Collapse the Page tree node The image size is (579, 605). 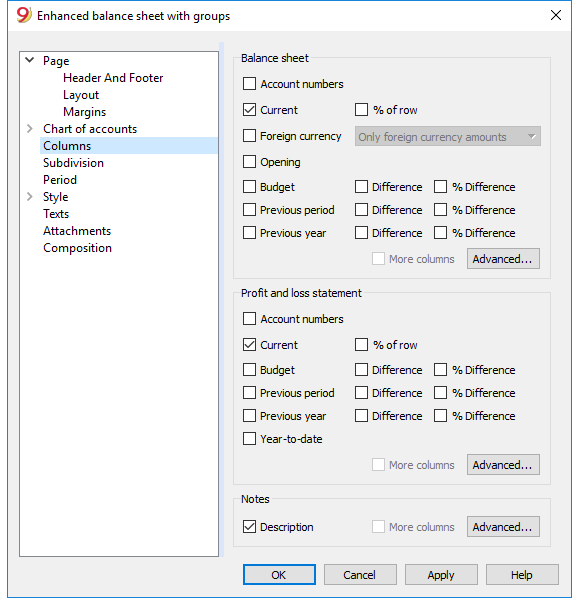tap(29, 60)
